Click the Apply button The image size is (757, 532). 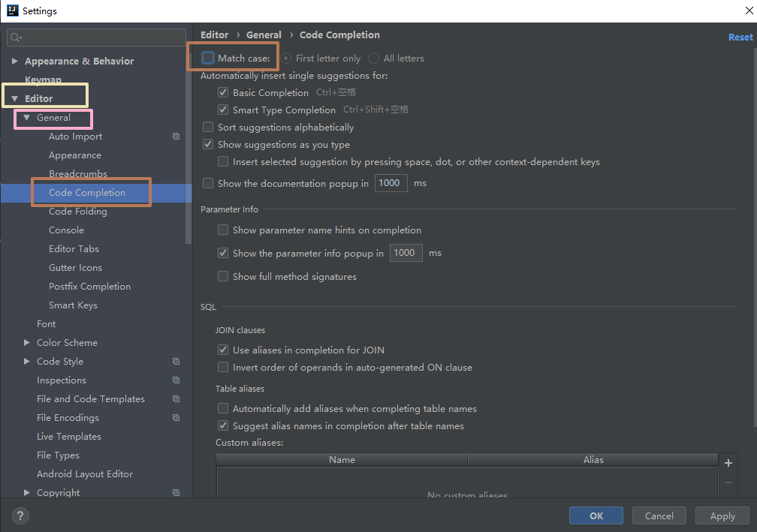tap(722, 515)
